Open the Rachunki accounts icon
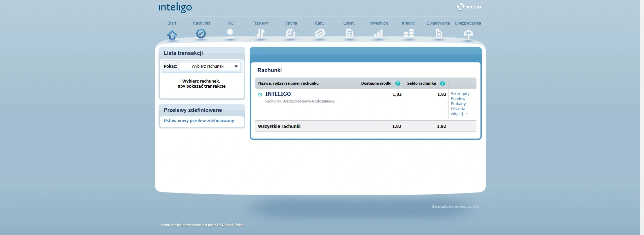Screen dimensions: 644x235 click(201, 34)
